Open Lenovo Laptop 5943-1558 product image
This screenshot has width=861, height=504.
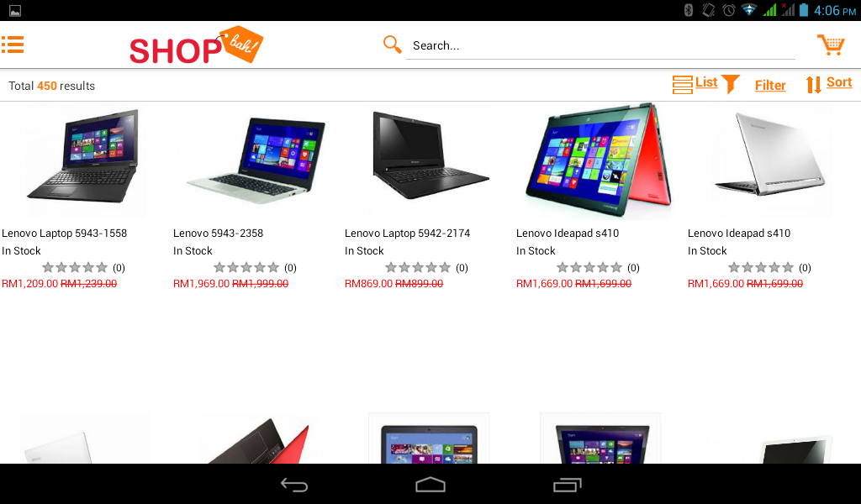(x=83, y=160)
